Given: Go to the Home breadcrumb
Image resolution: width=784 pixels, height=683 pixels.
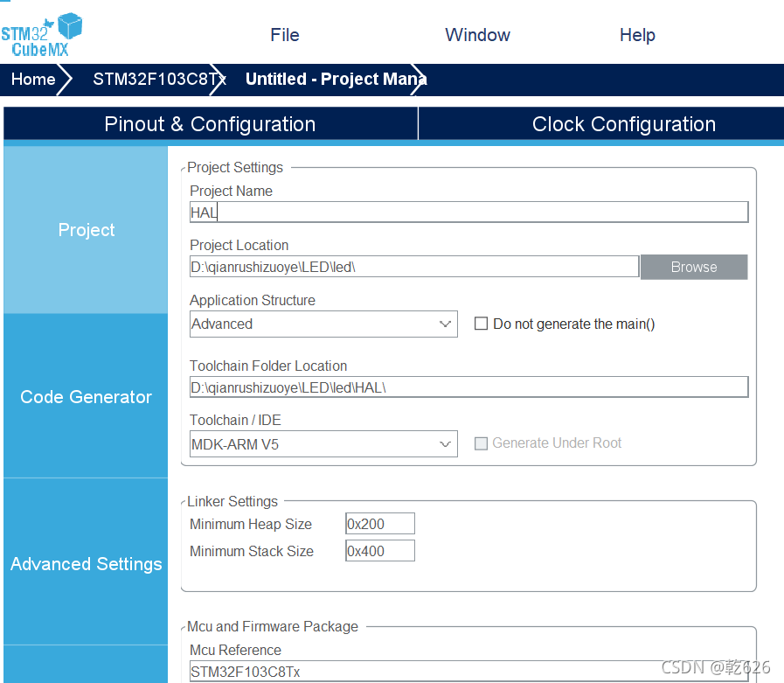Looking at the screenshot, I should point(33,79).
